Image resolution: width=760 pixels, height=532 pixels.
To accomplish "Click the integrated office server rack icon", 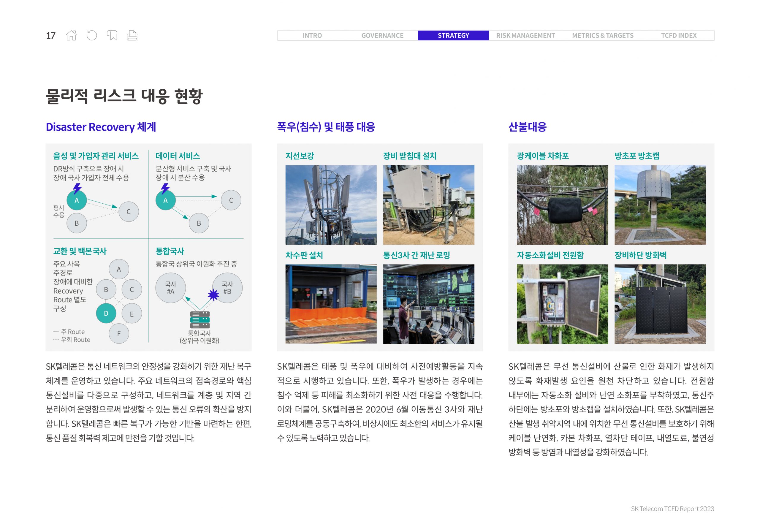I will coord(199,320).
